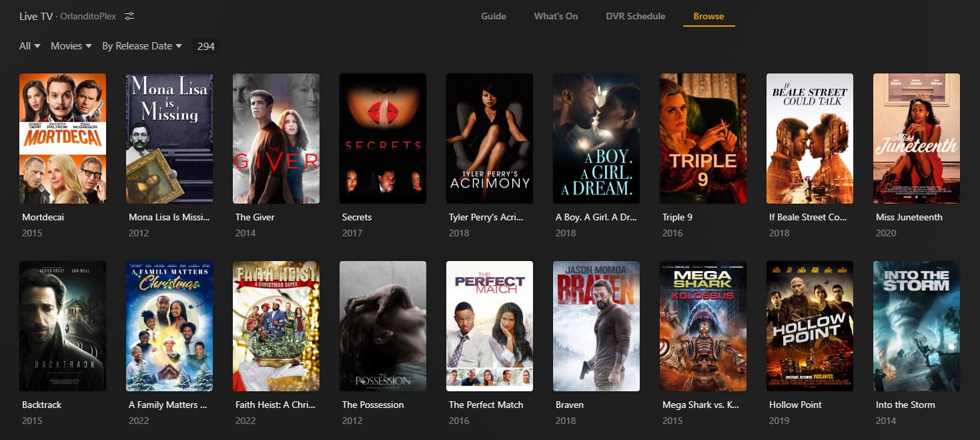Click the Backtrack title link
This screenshot has height=440, width=980.
tap(41, 405)
